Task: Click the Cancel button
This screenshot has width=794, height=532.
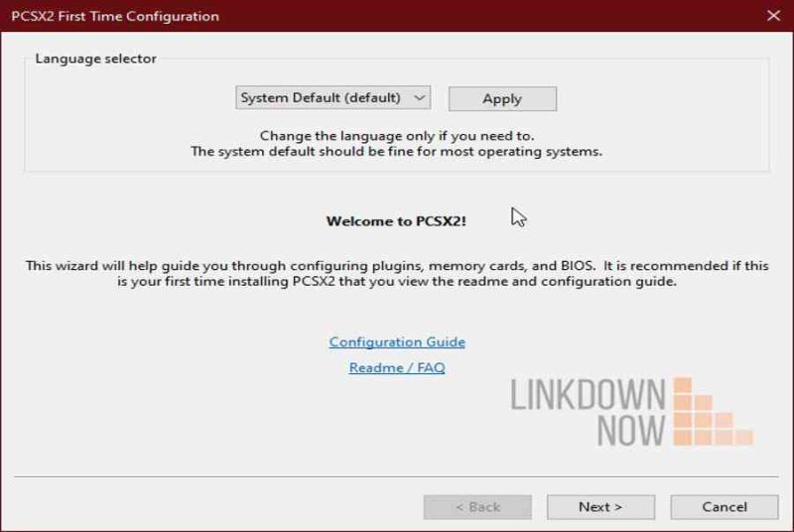Action: click(x=725, y=507)
